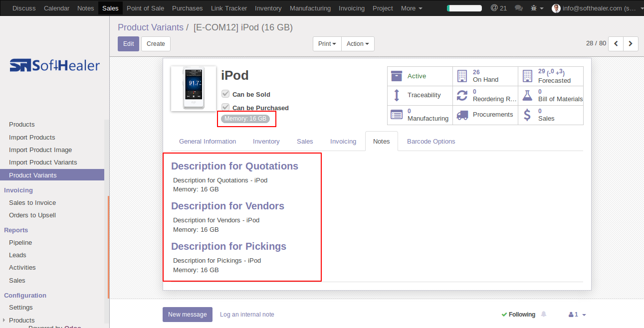
Task: Click the Bill of Materials flask icon
Action: pyautogui.click(x=527, y=95)
